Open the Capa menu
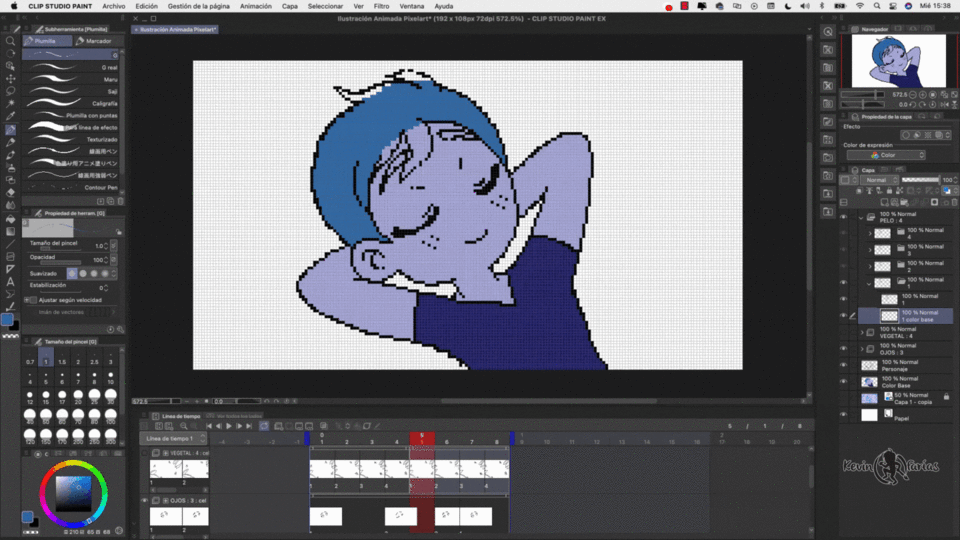 [290, 6]
